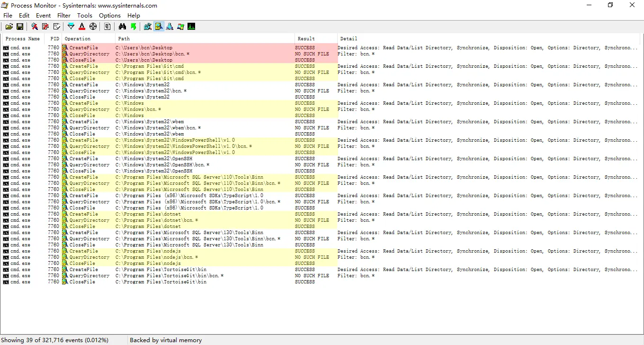Sort by the PID column header
The height and width of the screenshot is (345, 644).
53,38
